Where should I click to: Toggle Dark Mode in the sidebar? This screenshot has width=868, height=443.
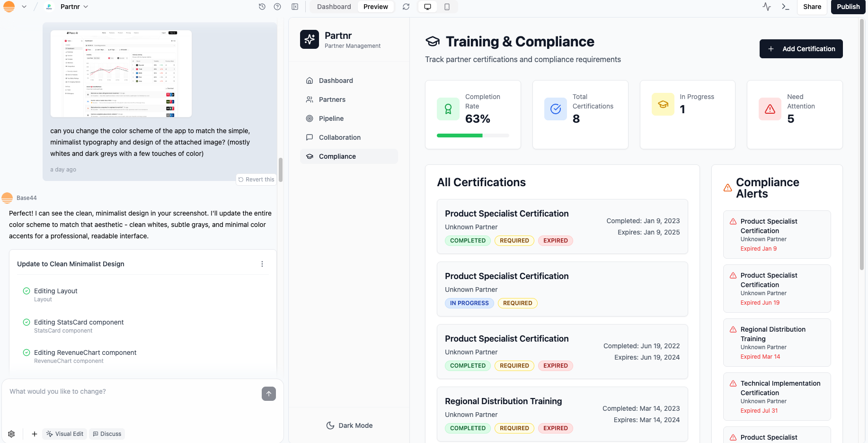click(x=349, y=425)
